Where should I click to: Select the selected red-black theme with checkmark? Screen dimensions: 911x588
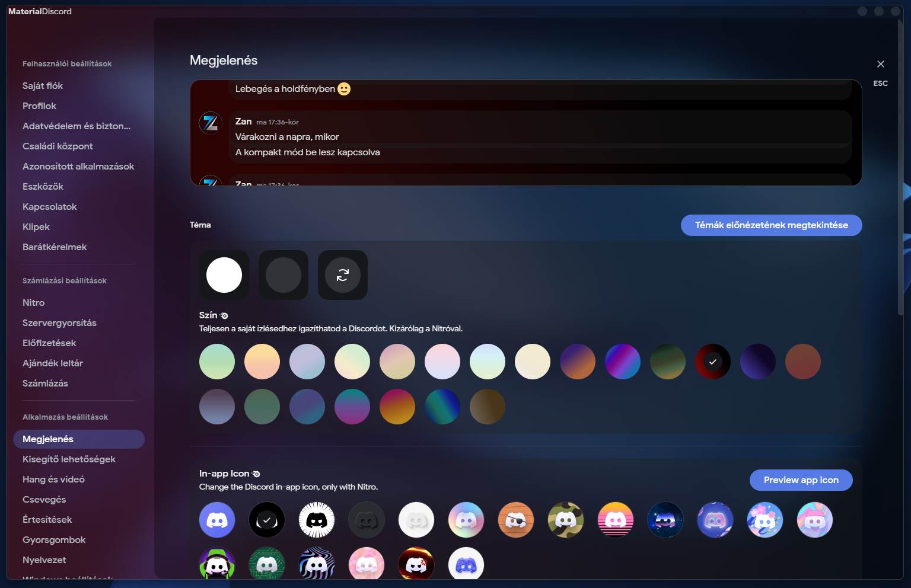pyautogui.click(x=713, y=362)
